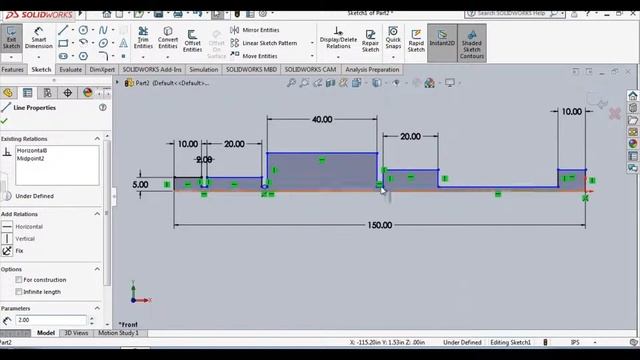This screenshot has height=360, width=640.
Task: Click Mirror Entities
Action: 255,30
